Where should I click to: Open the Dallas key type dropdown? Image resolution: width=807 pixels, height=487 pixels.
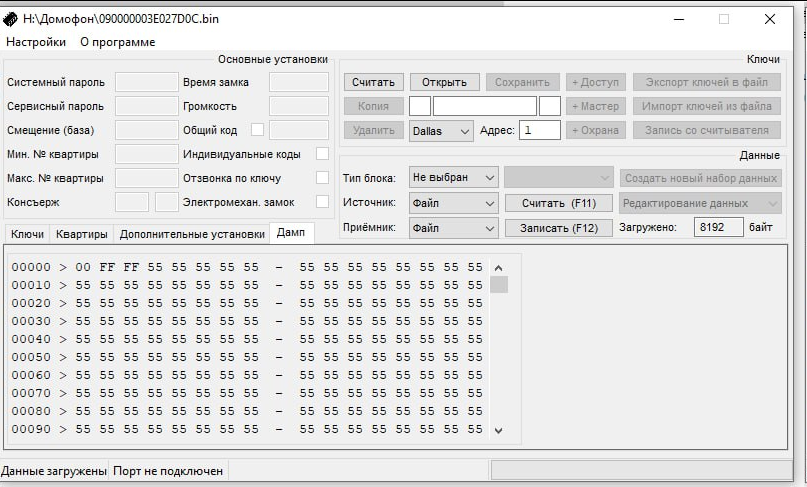(441, 130)
